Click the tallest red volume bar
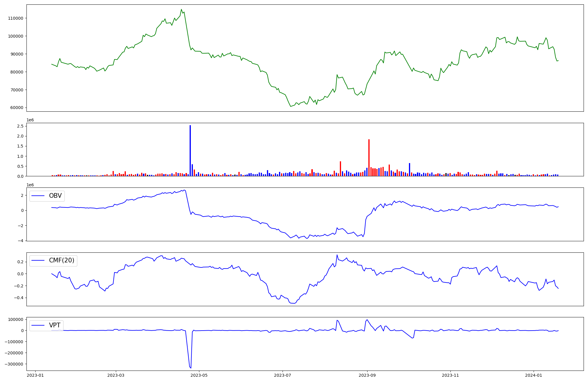 click(369, 158)
